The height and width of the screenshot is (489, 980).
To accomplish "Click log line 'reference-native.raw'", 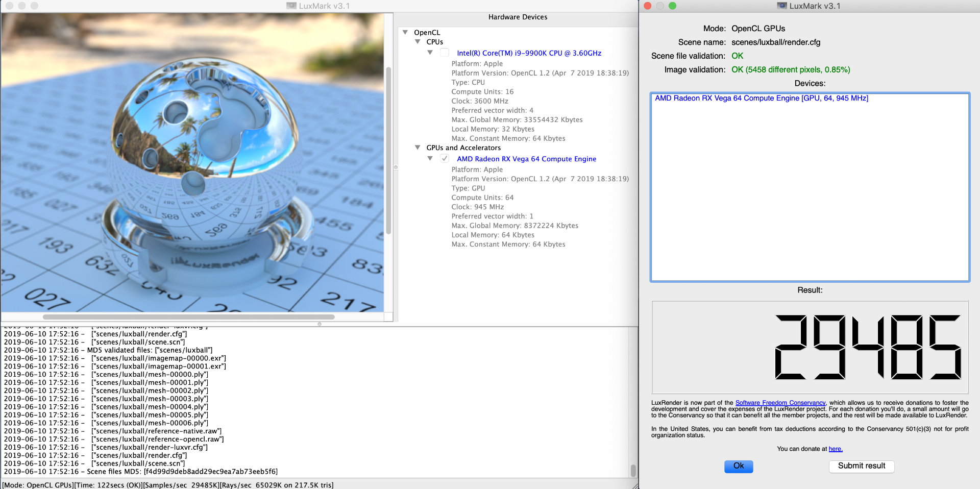I will click(x=113, y=431).
